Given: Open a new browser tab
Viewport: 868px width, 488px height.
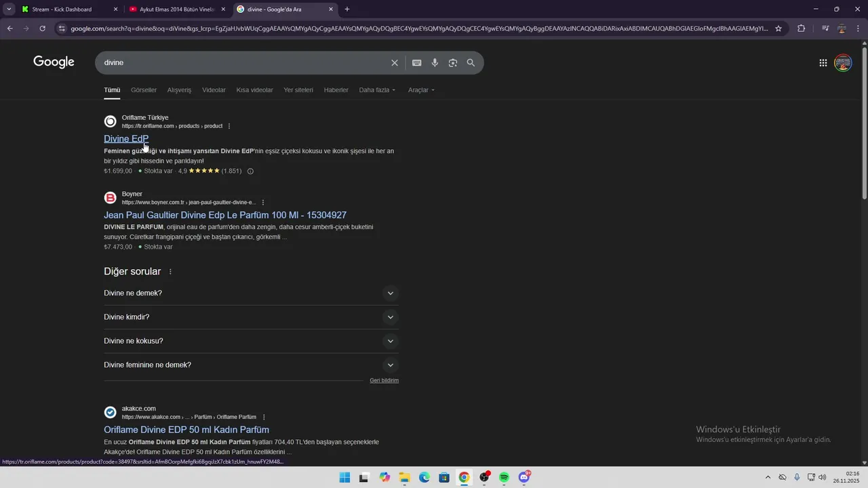Looking at the screenshot, I should click(347, 9).
